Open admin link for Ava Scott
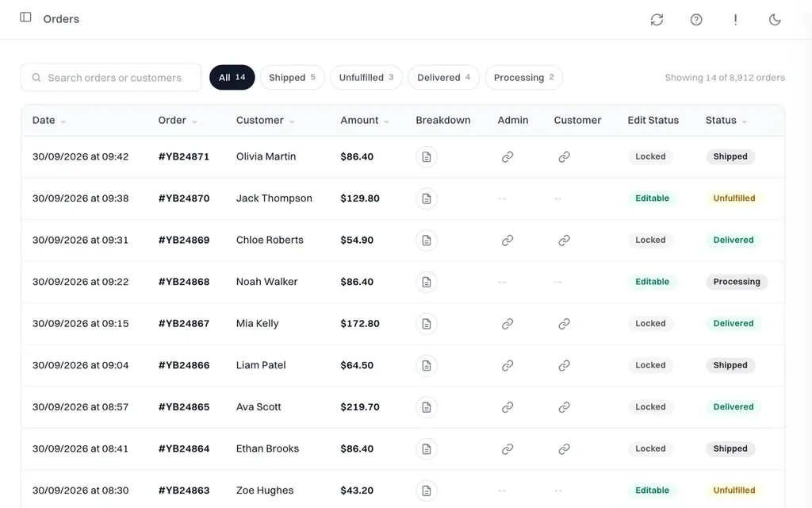 point(507,407)
